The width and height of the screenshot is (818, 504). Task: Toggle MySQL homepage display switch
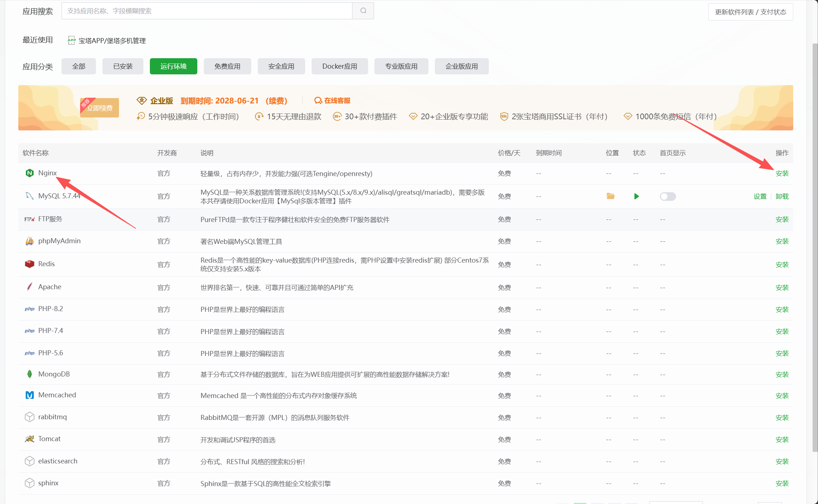[x=668, y=196]
